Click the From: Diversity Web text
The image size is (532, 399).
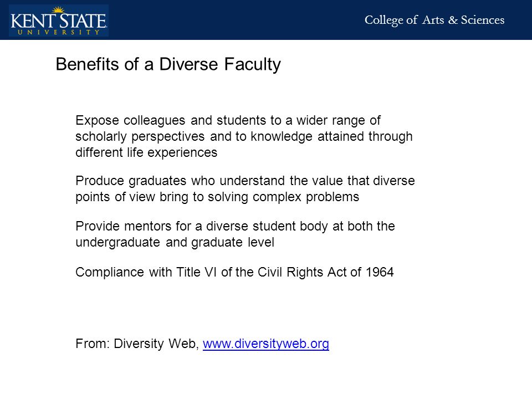click(x=137, y=344)
